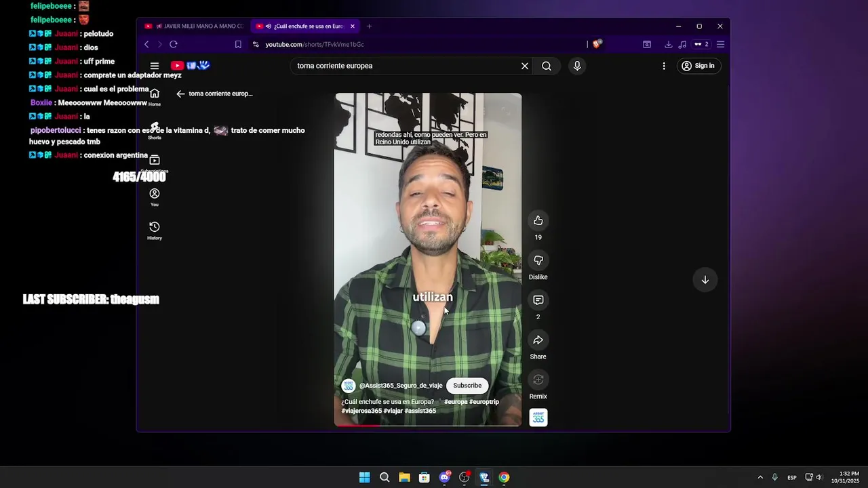
Task: Close the ¿Cuál enchufe se usa tab
Action: 353,26
